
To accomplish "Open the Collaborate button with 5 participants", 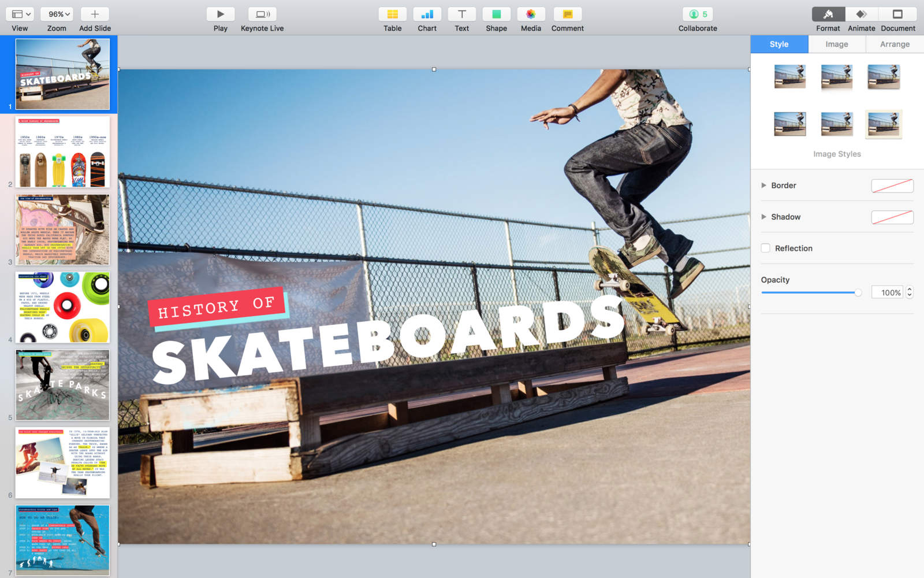I will [698, 14].
